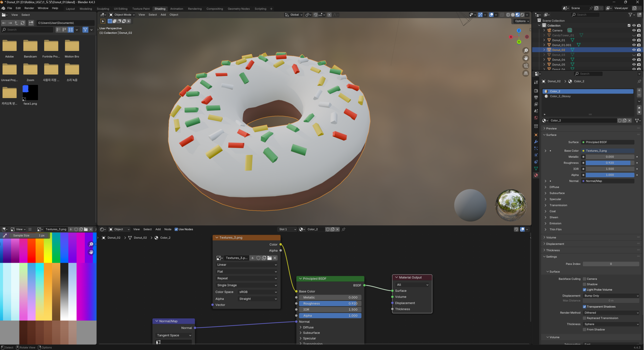
Task: Switch to the Modeling workspace tab
Action: click(86, 9)
